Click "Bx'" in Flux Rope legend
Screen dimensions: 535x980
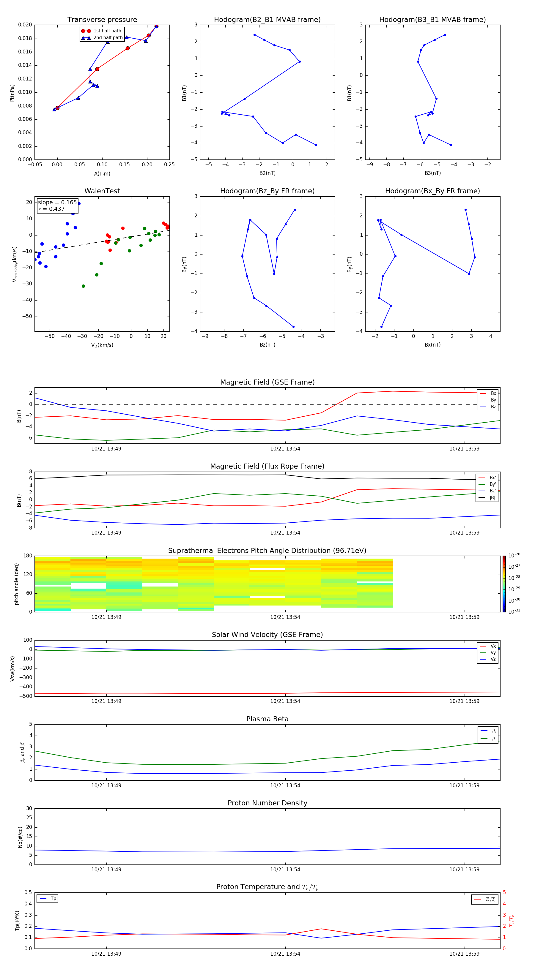[487, 478]
